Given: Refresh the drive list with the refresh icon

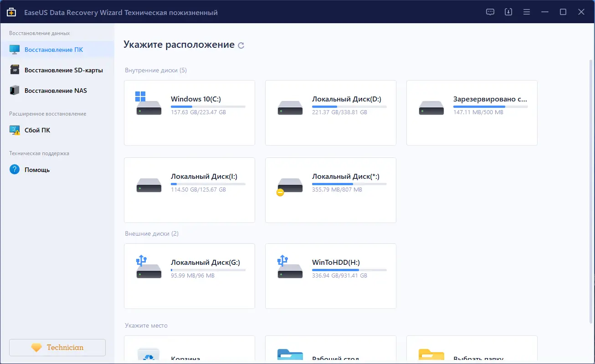Looking at the screenshot, I should point(241,45).
